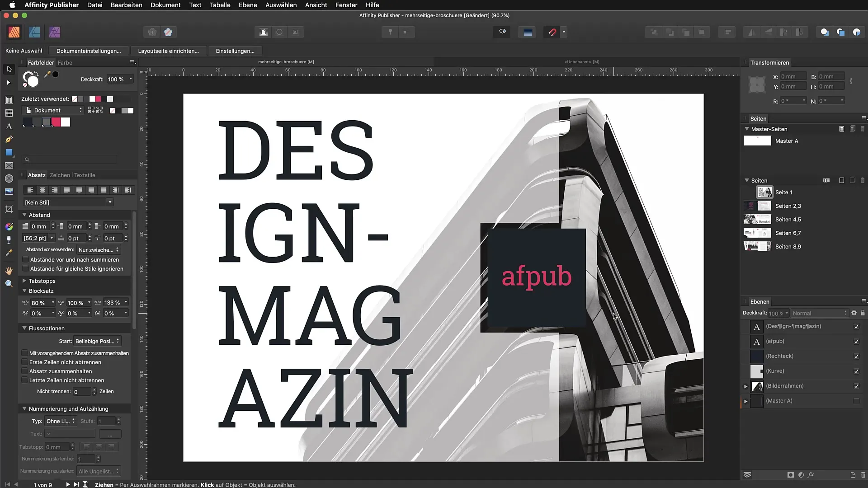This screenshot has height=488, width=868.
Task: Collapse the Master-Seiten section
Action: point(747,129)
